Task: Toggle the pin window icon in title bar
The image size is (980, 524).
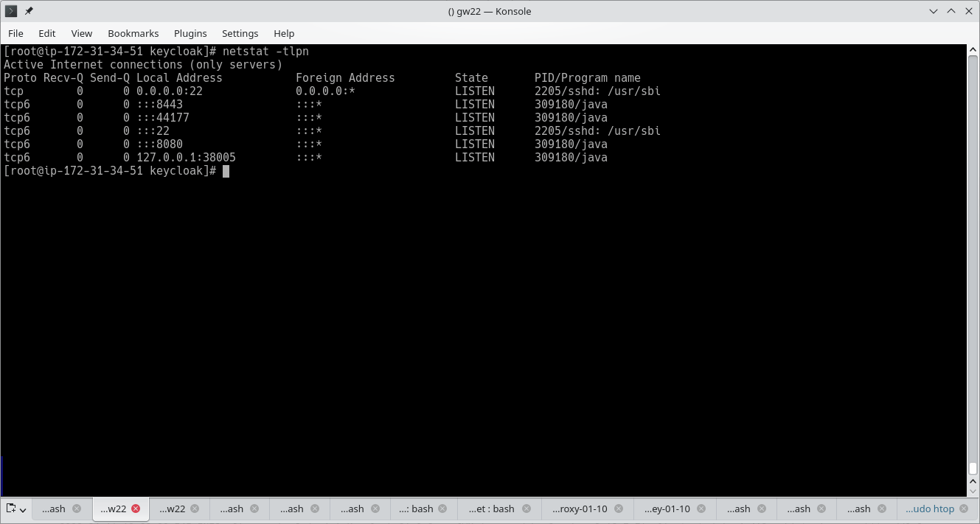Action: 29,11
